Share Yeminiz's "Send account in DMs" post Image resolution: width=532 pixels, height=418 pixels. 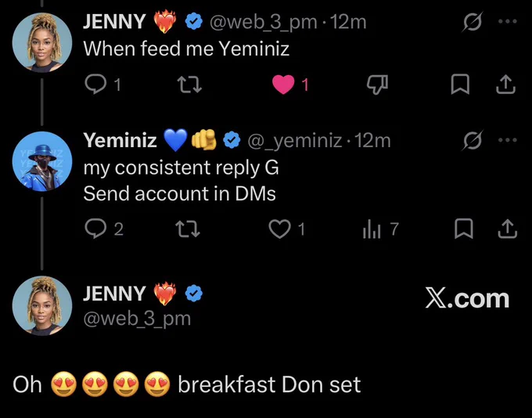(x=508, y=229)
